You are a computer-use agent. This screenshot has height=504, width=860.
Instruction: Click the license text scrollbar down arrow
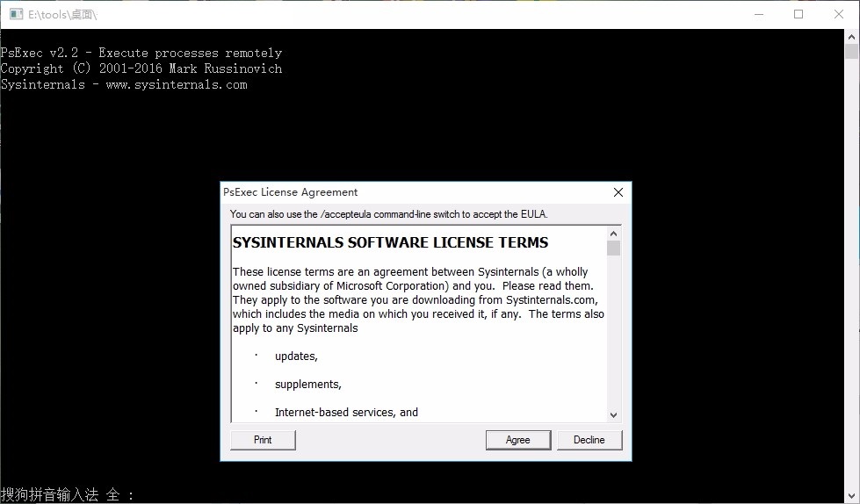(x=613, y=415)
